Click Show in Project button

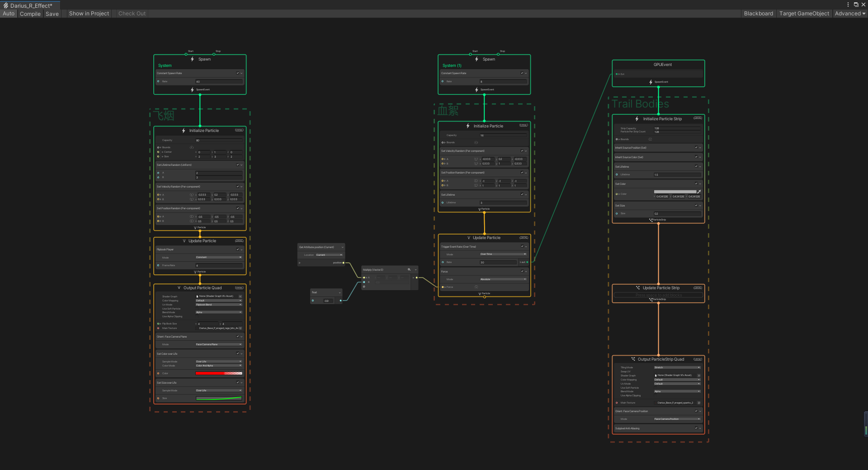point(89,14)
